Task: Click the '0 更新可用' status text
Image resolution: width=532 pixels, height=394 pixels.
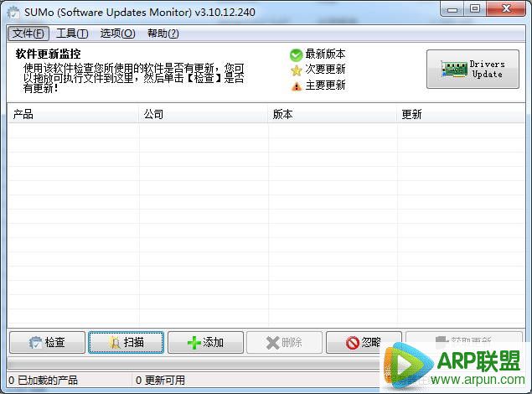Action: click(x=160, y=380)
